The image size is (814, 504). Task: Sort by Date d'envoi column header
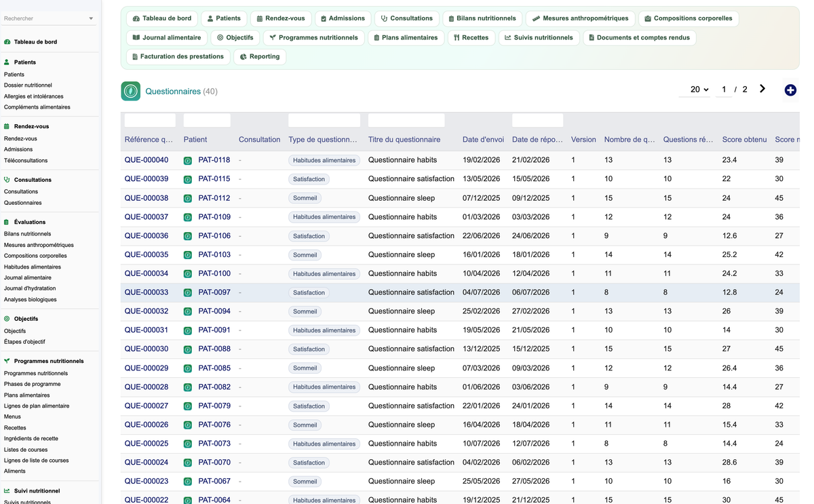483,140
